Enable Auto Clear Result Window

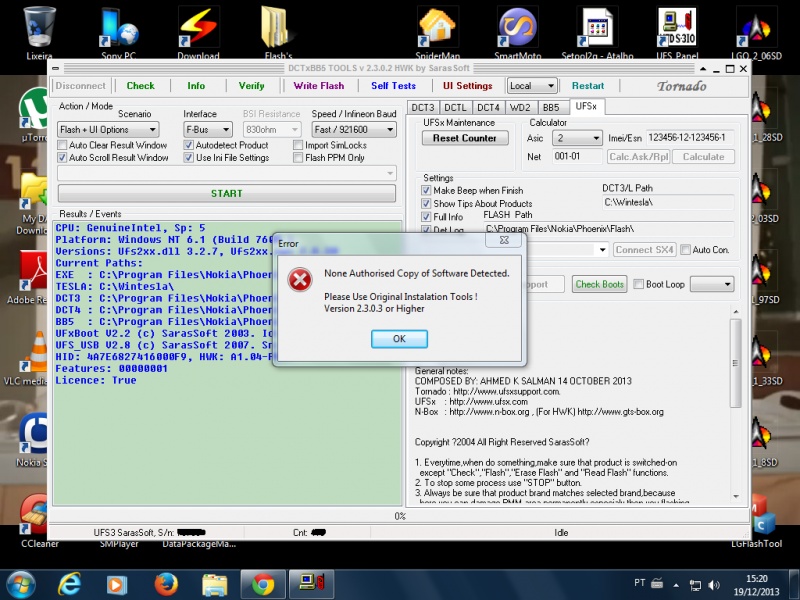pos(62,145)
